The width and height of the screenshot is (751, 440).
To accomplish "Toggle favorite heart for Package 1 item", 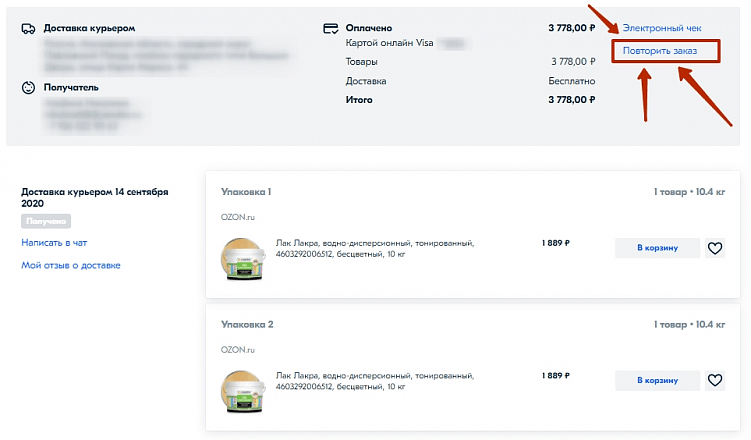I will 715,248.
